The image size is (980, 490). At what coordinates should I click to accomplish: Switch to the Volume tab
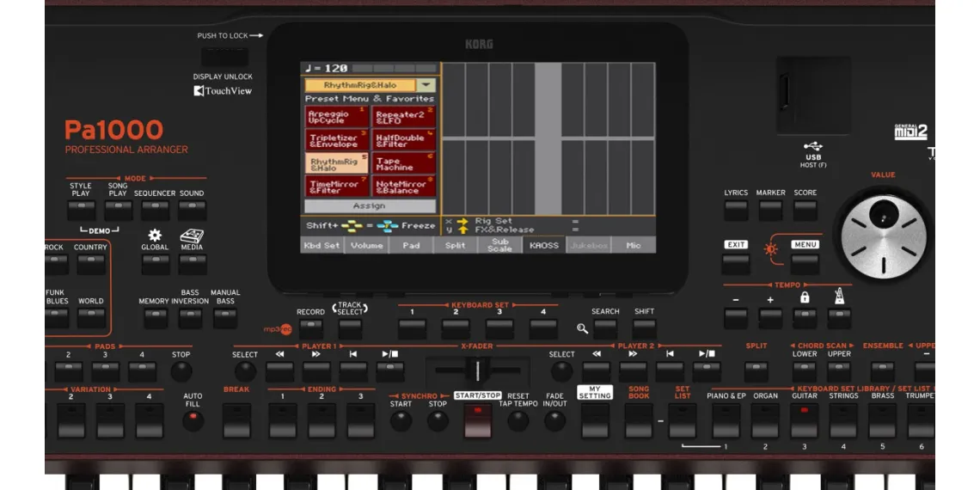coord(366,245)
